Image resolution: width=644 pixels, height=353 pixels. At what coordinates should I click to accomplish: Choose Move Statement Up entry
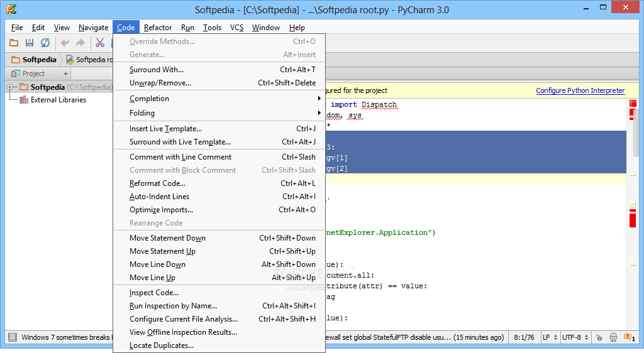(219, 251)
